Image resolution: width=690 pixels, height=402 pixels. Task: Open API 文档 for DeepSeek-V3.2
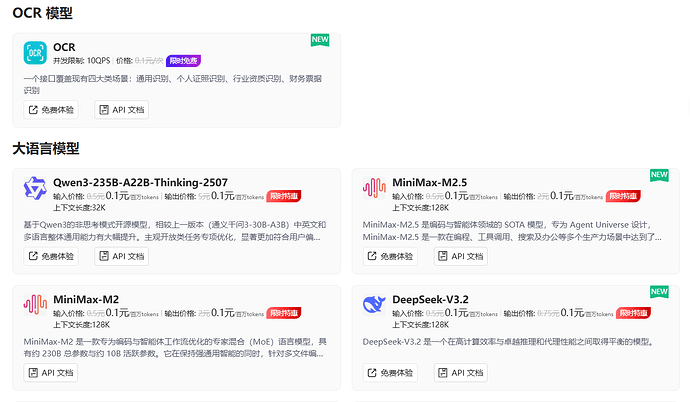[461, 373]
